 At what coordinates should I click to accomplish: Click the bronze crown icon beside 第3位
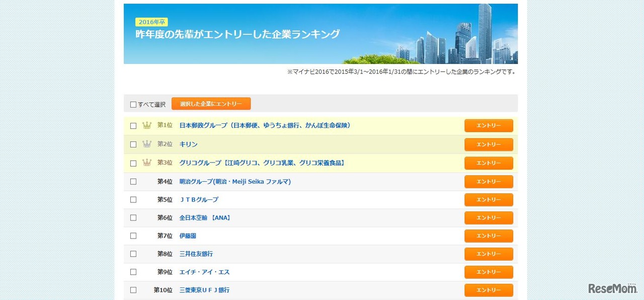point(146,163)
